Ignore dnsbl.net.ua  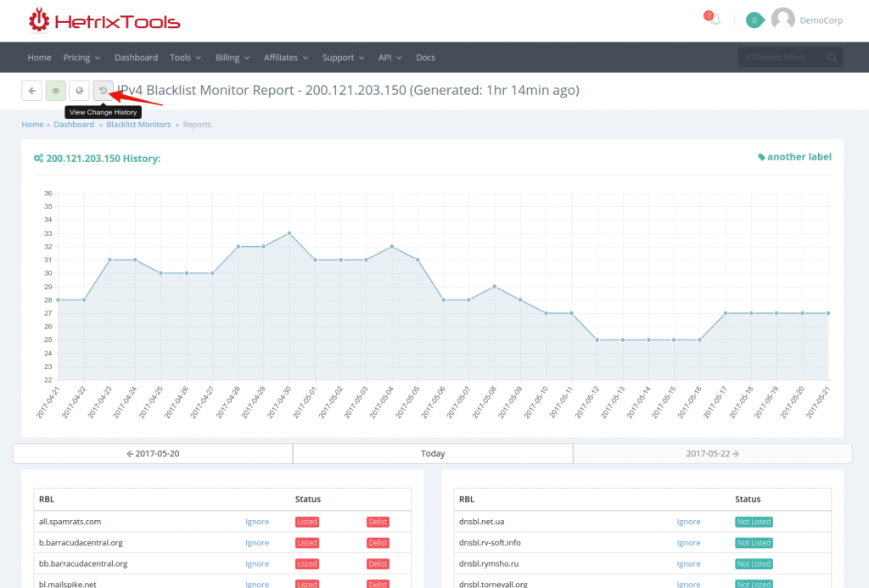pos(688,522)
